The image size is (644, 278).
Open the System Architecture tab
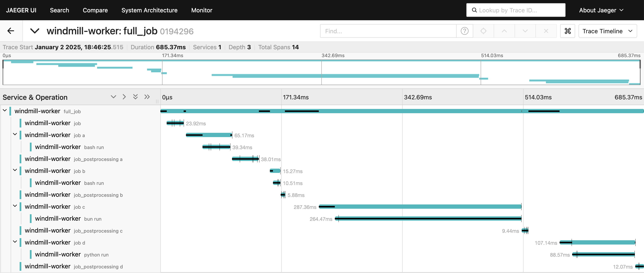[149, 10]
